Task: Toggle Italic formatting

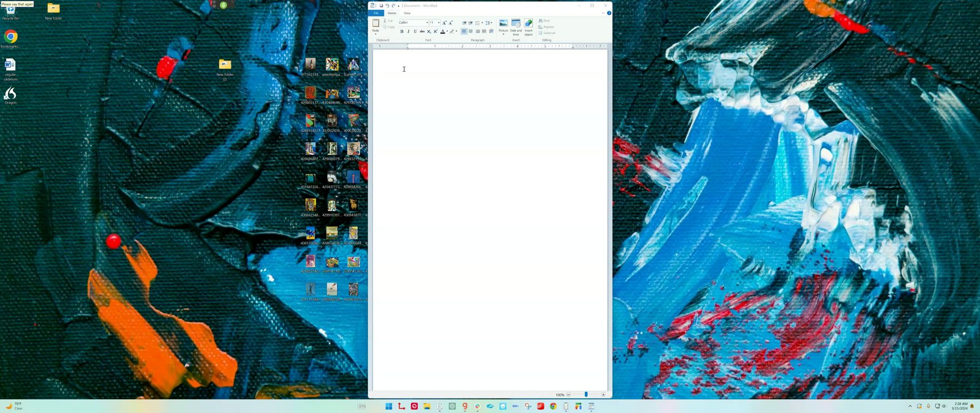Action: pyautogui.click(x=409, y=31)
